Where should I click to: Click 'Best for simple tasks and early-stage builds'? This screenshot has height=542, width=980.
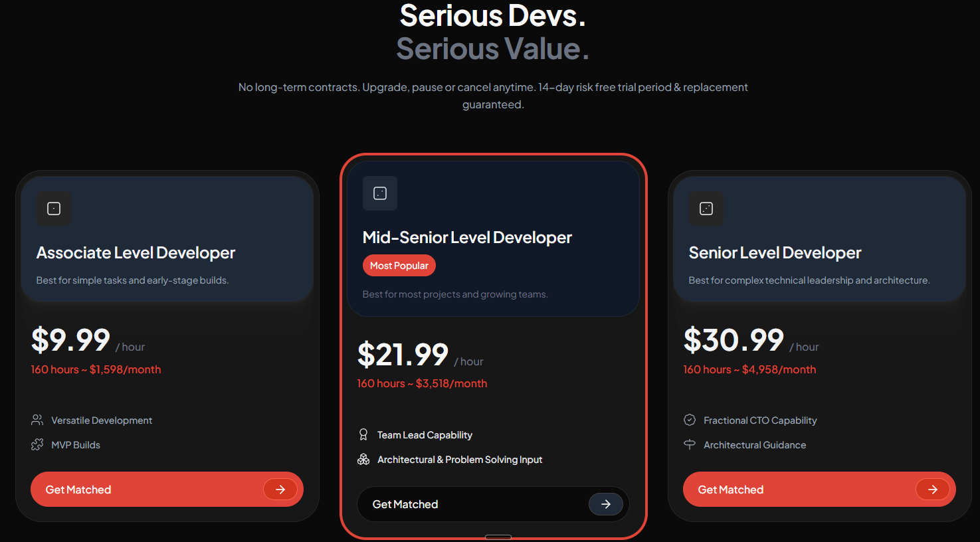coord(132,280)
